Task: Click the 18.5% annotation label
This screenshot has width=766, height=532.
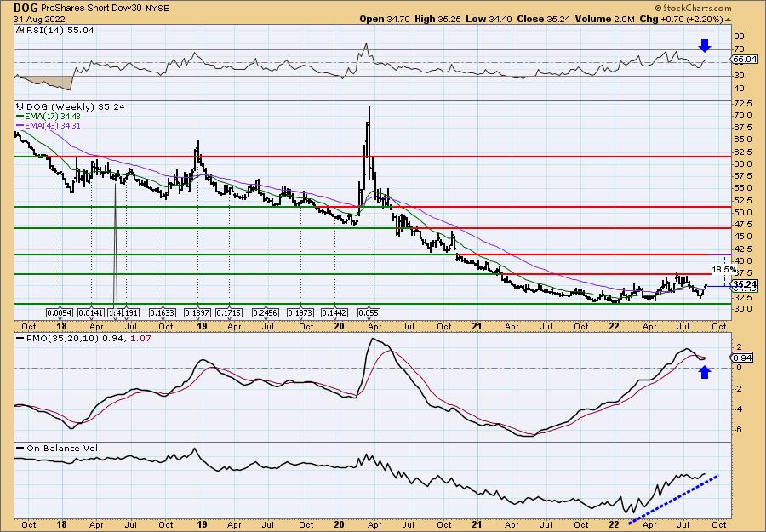Action: coord(723,269)
